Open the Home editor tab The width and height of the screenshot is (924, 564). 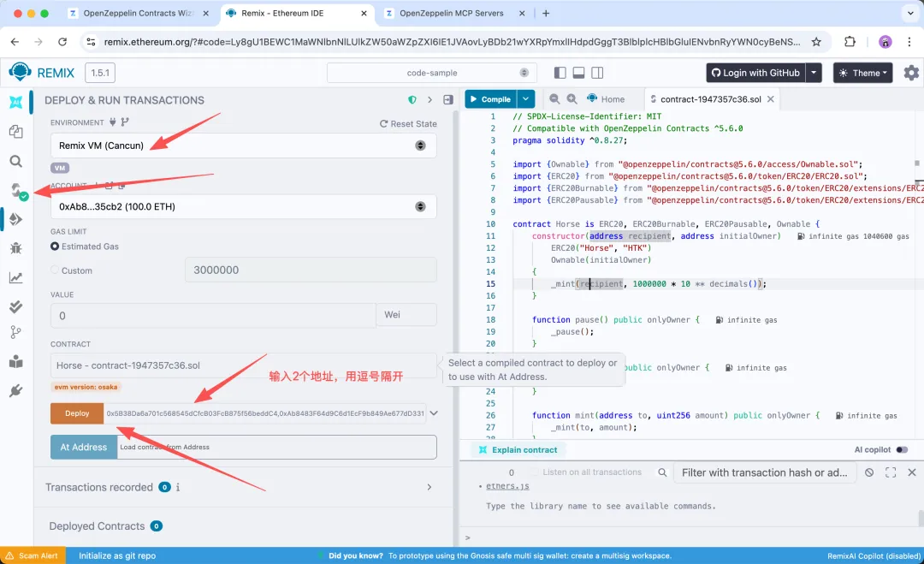[x=606, y=99]
